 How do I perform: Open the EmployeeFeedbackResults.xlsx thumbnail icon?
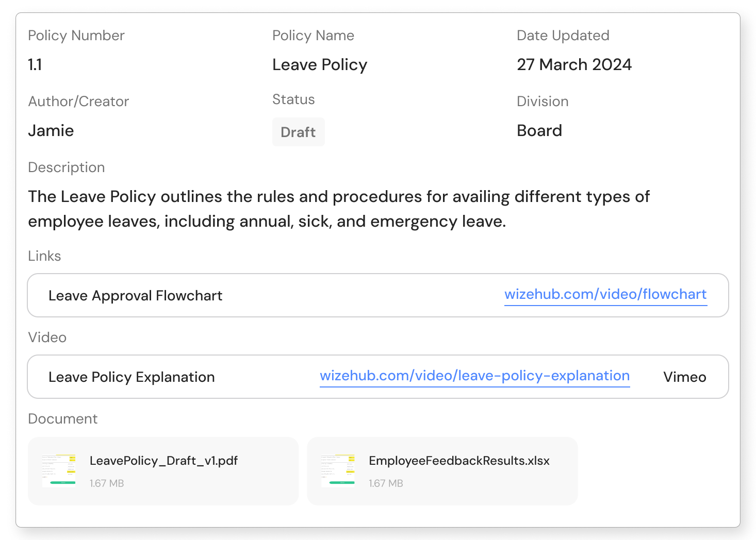click(338, 470)
